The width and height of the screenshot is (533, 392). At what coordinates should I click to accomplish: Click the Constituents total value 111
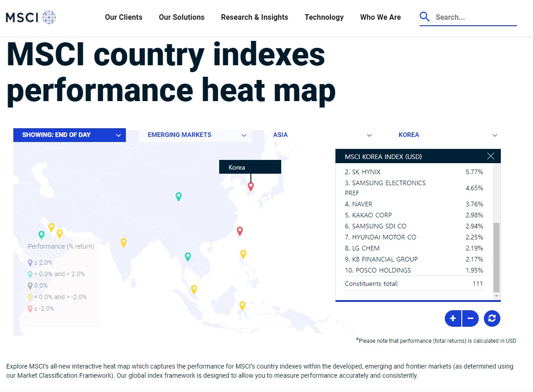[x=477, y=284]
